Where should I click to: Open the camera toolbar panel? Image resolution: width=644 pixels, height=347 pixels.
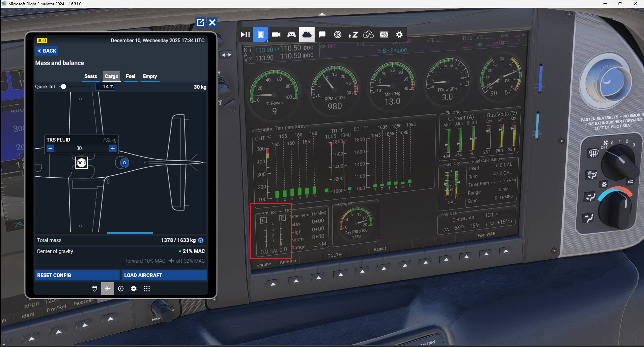click(x=276, y=34)
